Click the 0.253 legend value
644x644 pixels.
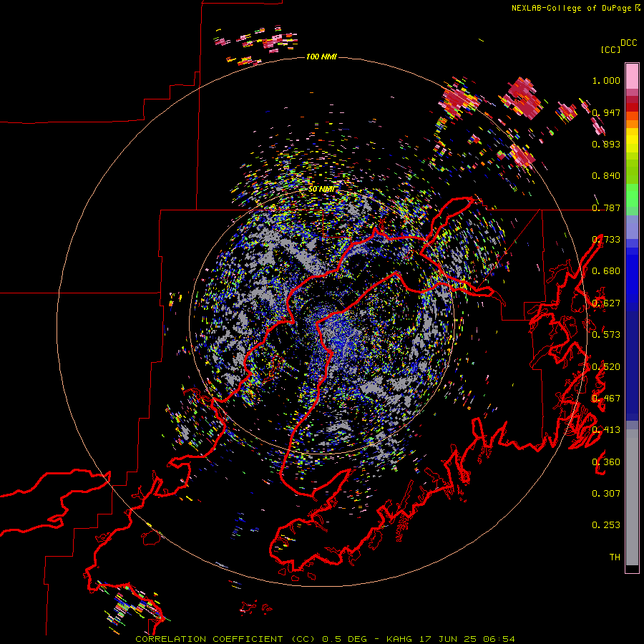(606, 525)
